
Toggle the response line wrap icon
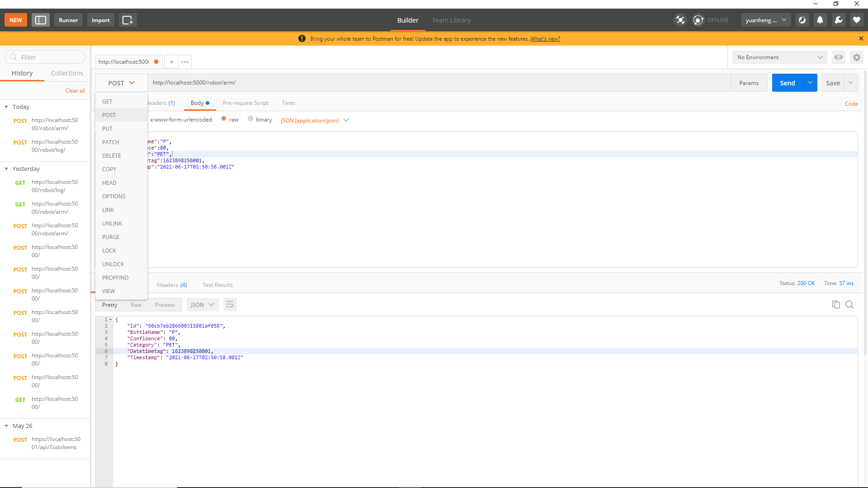tap(230, 305)
